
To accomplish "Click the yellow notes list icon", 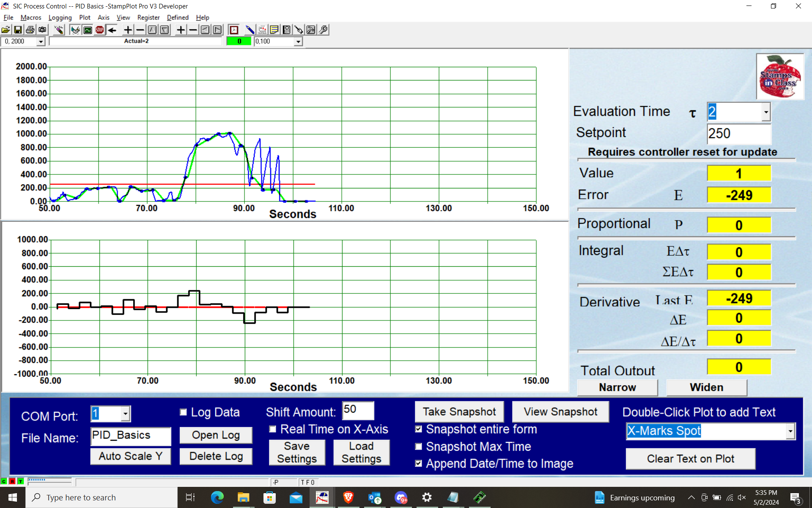I will tap(274, 30).
